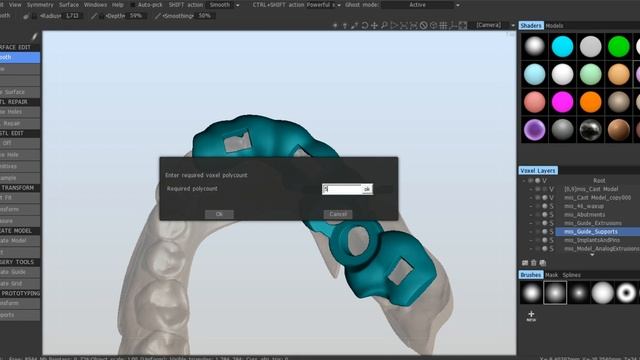This screenshot has height=360, width=640.
Task: Click the Depth percentage field
Action: pyautogui.click(x=136, y=16)
